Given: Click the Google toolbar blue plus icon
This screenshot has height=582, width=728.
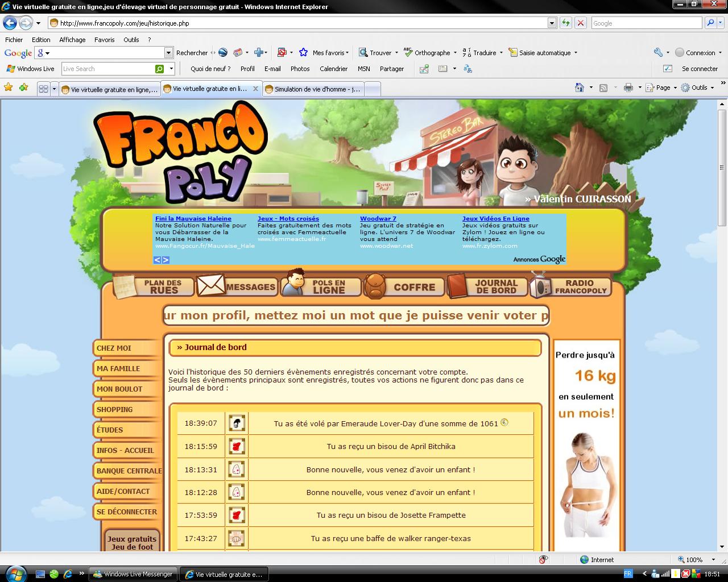Looking at the screenshot, I should click(259, 52).
